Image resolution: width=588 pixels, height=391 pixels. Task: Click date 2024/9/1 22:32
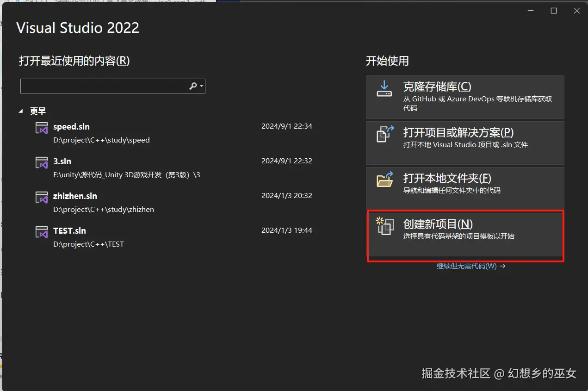[x=287, y=161]
